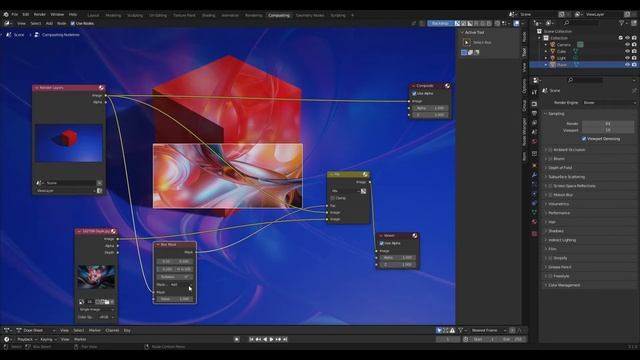Toggle the Use Nodes checkbox

click(73, 23)
